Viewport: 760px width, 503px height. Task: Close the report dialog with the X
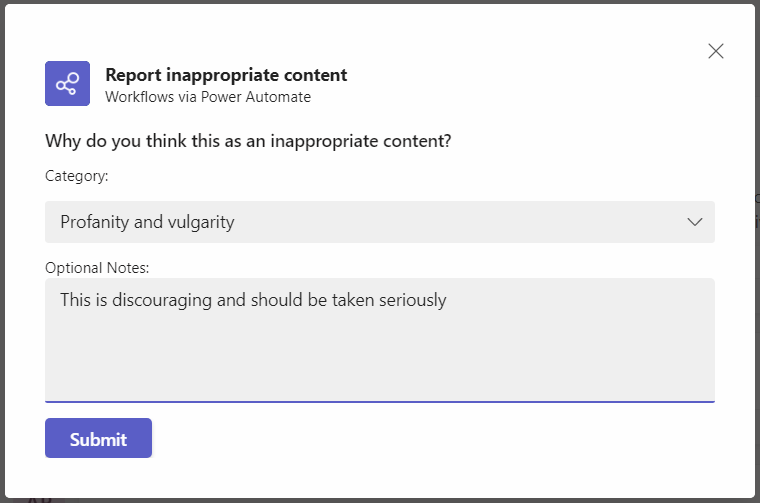716,51
